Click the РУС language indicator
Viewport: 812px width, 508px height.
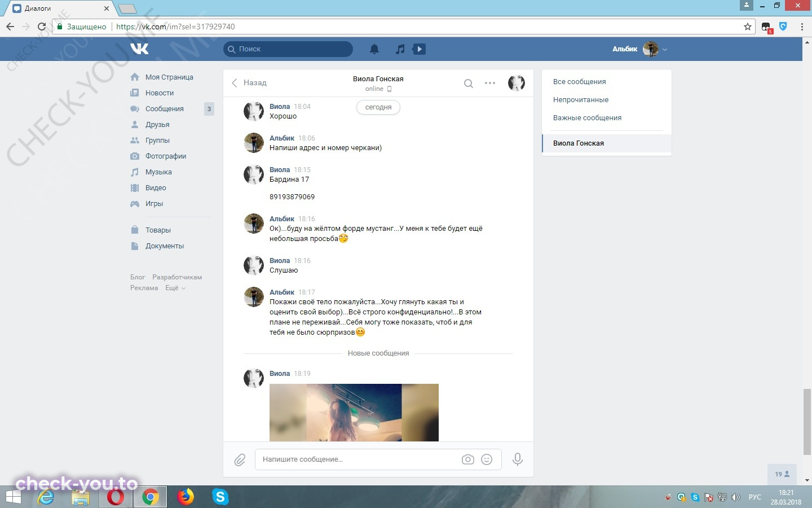click(x=754, y=497)
